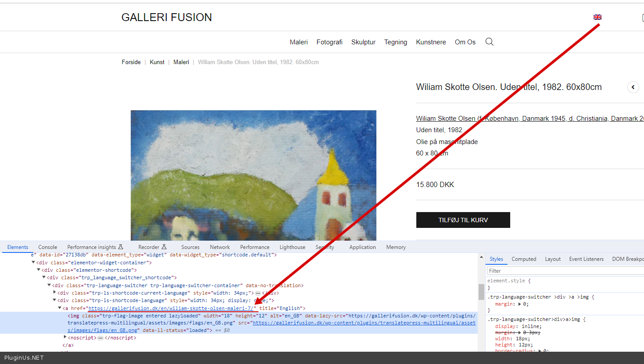Click the ellipsis in the trp-ls-shortcode-current-language div
This screenshot has height=364, width=644.
(x=258, y=293)
